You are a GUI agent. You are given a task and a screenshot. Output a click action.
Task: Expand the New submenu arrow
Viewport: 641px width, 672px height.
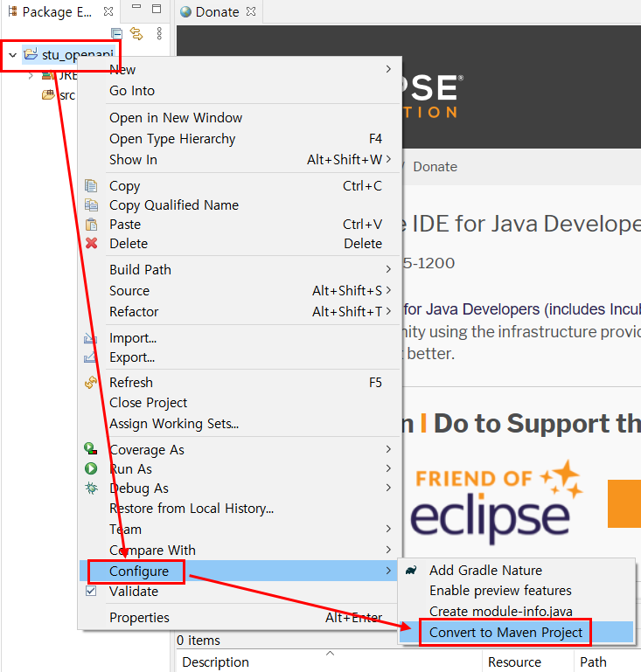pos(388,69)
